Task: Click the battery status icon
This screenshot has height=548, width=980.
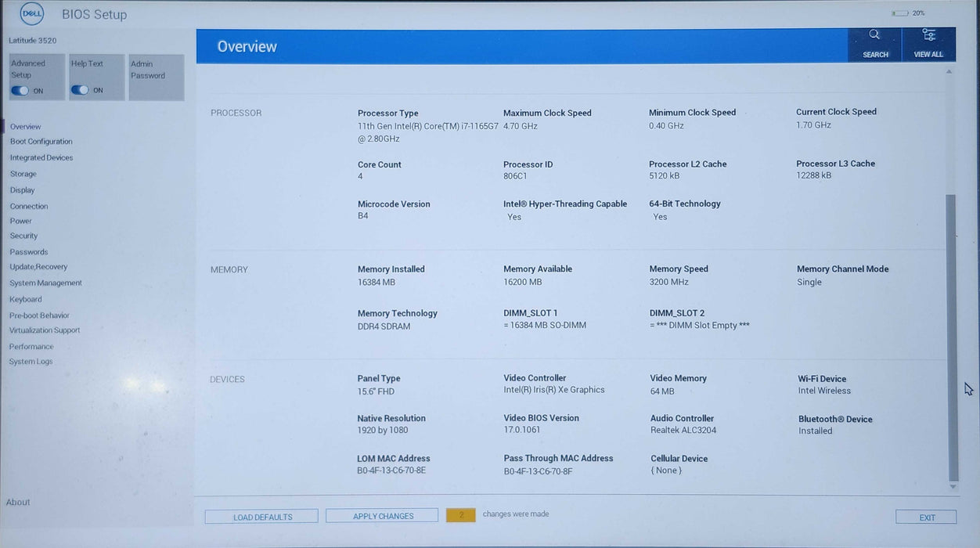Action: [x=900, y=13]
